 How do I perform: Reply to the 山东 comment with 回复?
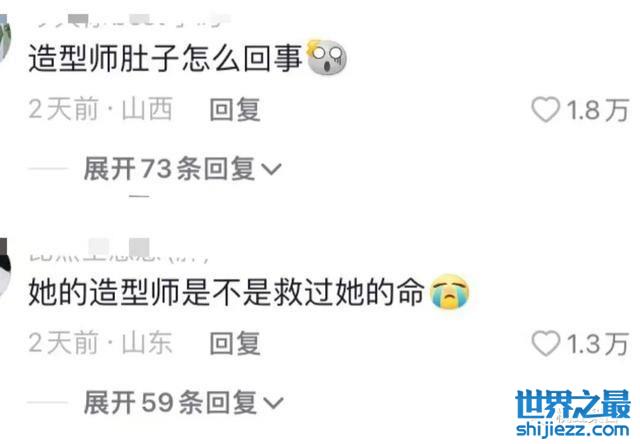(x=235, y=343)
